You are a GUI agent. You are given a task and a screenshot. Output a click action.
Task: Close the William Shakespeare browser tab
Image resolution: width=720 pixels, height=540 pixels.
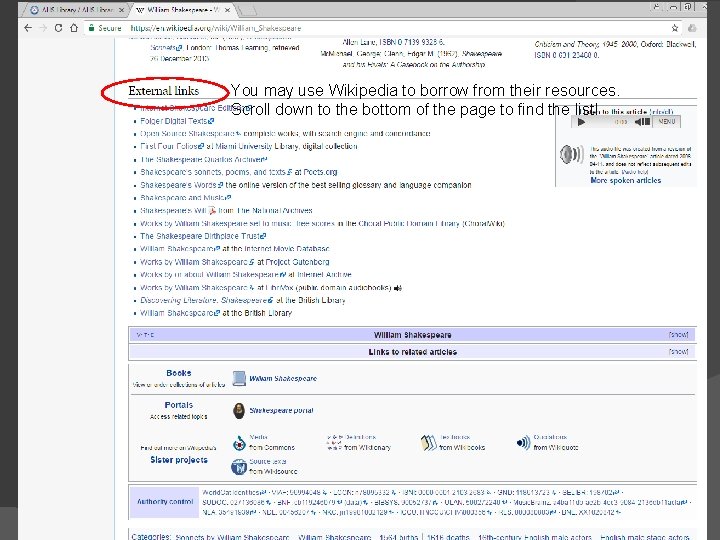tap(227, 10)
